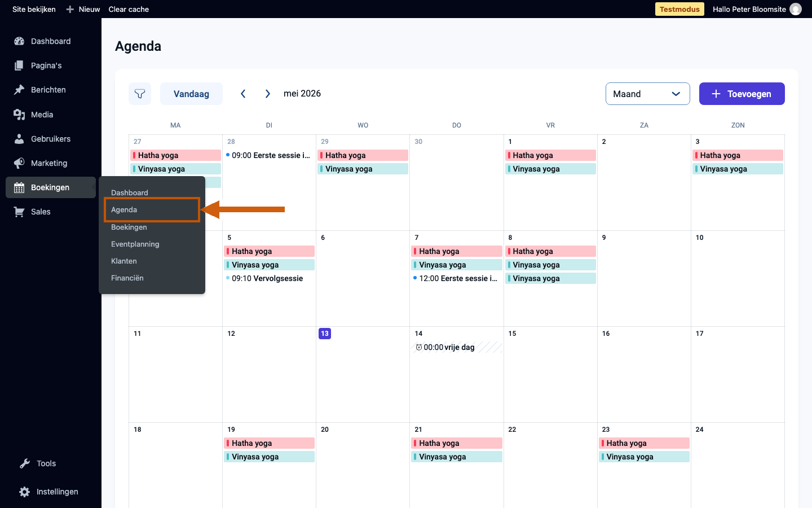Click clock icon on vrije dag event
Viewport: 812px width, 508px height.
point(419,347)
